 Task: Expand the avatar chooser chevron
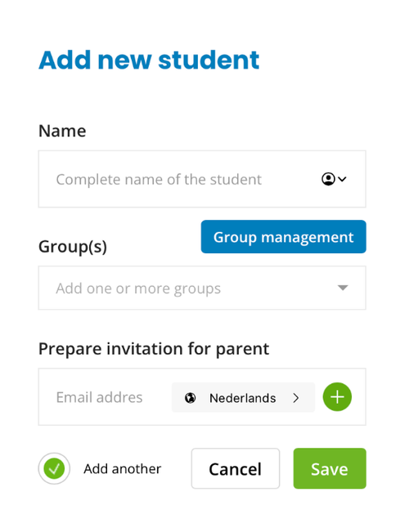tap(342, 179)
